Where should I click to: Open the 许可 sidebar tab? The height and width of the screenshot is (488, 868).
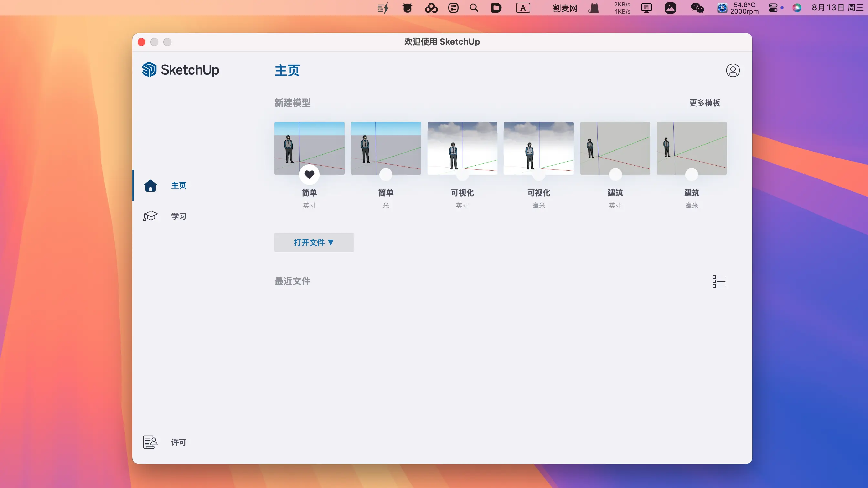(x=179, y=442)
